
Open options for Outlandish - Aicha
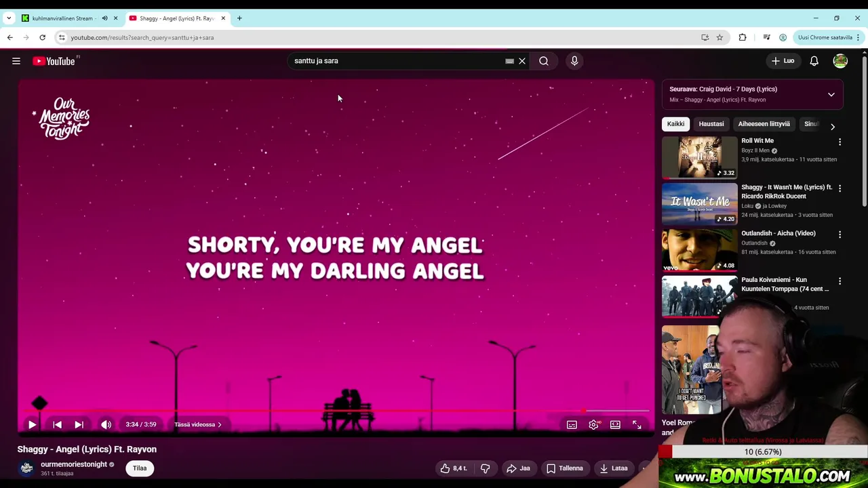pyautogui.click(x=840, y=235)
